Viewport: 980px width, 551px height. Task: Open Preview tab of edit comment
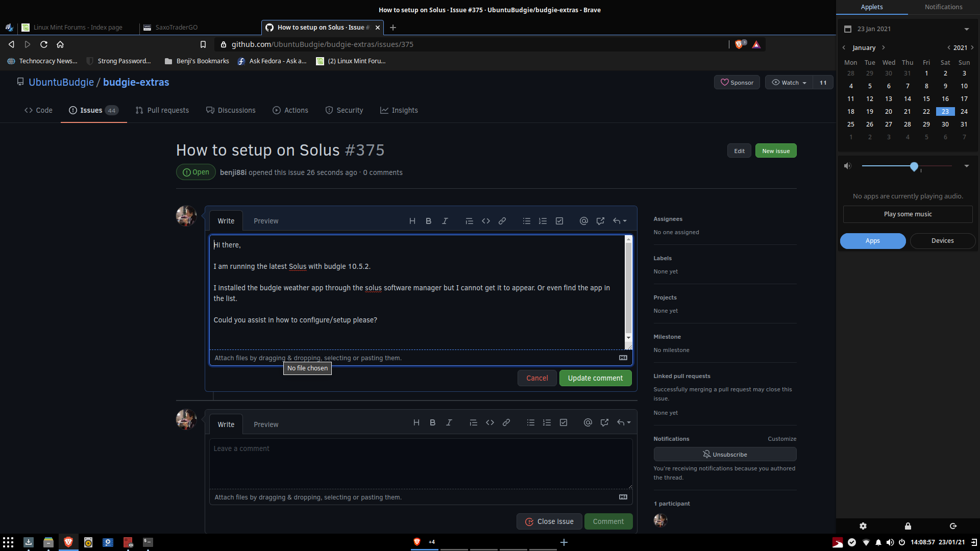pos(266,221)
